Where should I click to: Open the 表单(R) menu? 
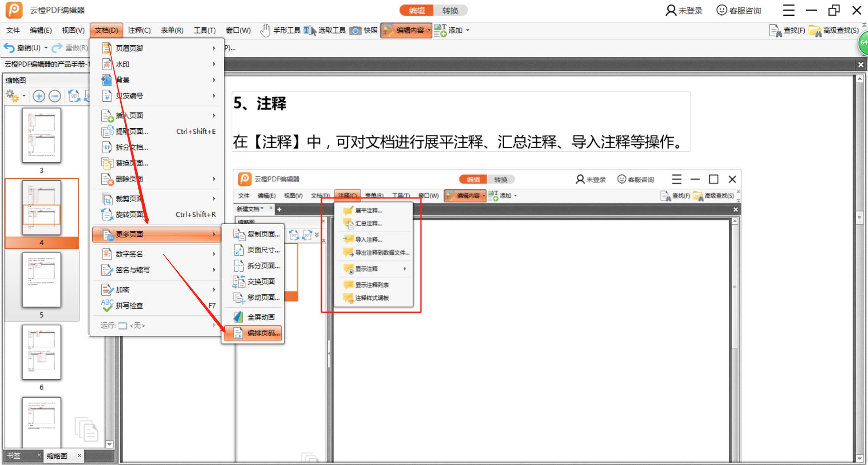point(172,30)
